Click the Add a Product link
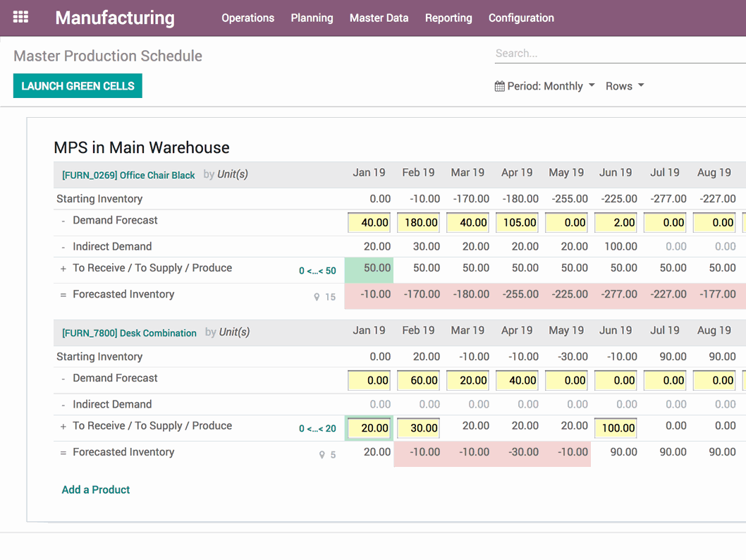The image size is (746, 560). (x=96, y=489)
